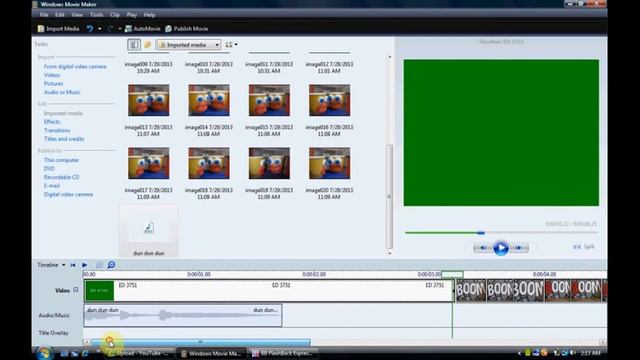Select the image019 thumbnail

(269, 163)
